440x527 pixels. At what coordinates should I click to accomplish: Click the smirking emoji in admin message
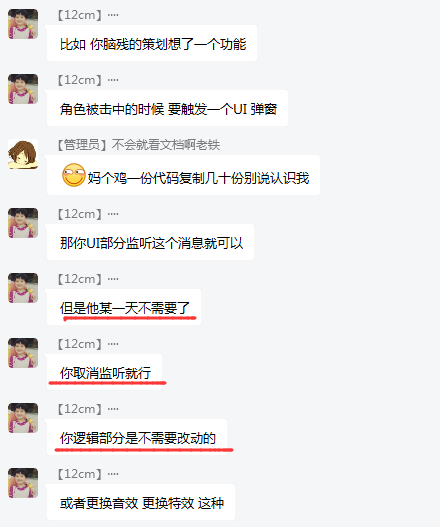[74, 175]
